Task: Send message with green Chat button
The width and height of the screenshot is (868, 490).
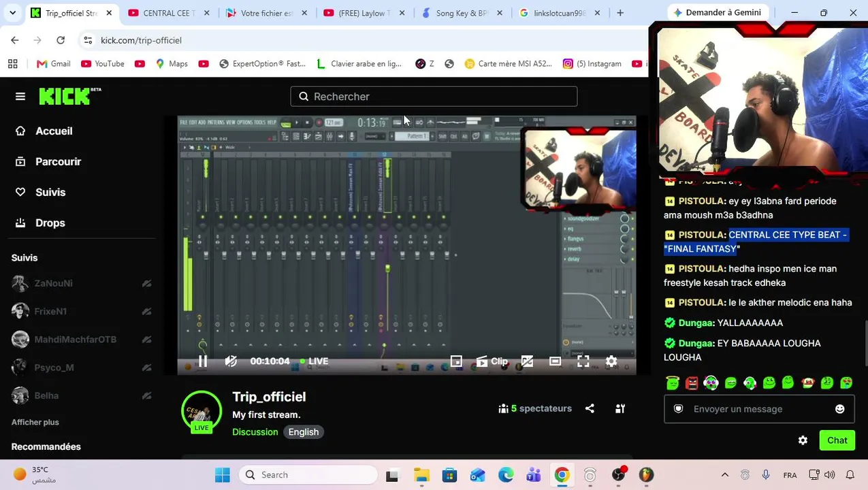Action: (837, 440)
